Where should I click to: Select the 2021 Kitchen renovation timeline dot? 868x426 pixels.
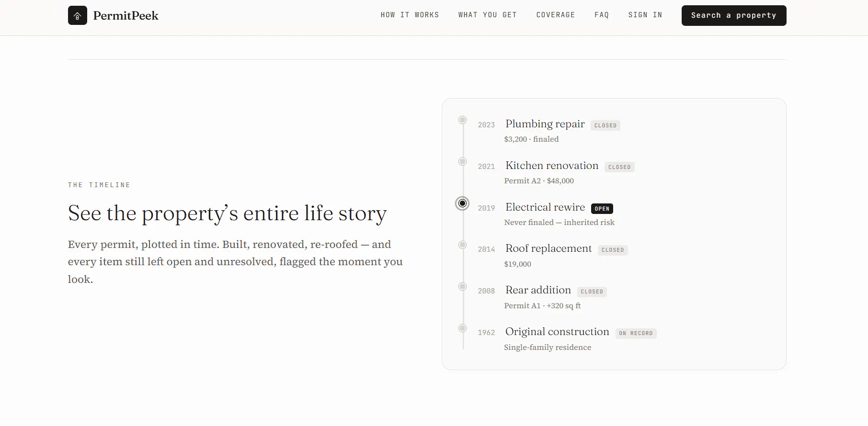pos(462,162)
